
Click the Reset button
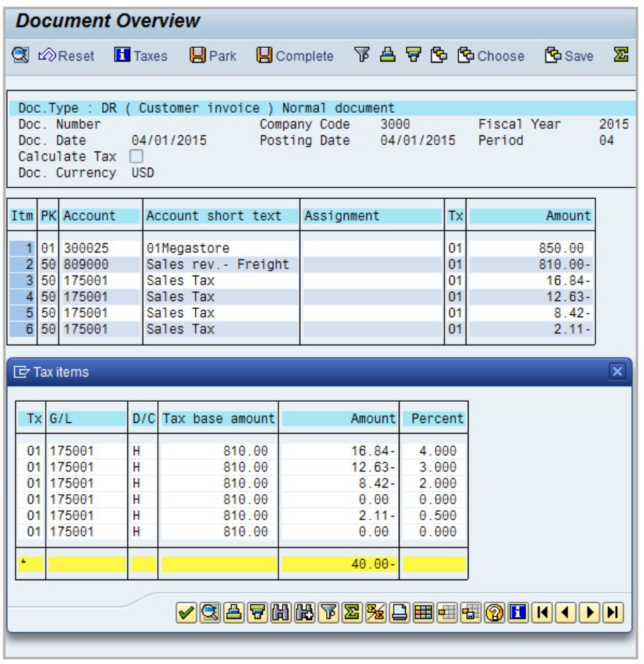(x=66, y=56)
